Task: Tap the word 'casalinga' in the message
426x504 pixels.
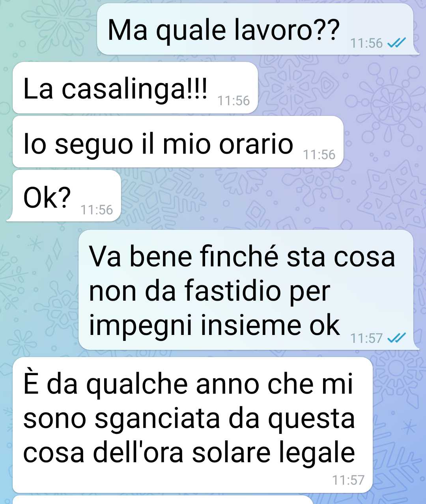Action: [123, 90]
